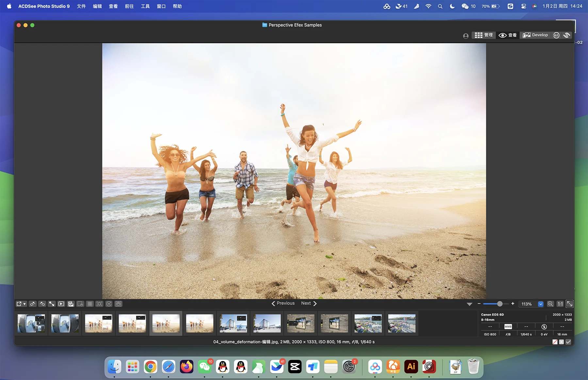Select the last marina aerial thumbnail
Image resolution: width=588 pixels, height=380 pixels.
pyautogui.click(x=402, y=324)
